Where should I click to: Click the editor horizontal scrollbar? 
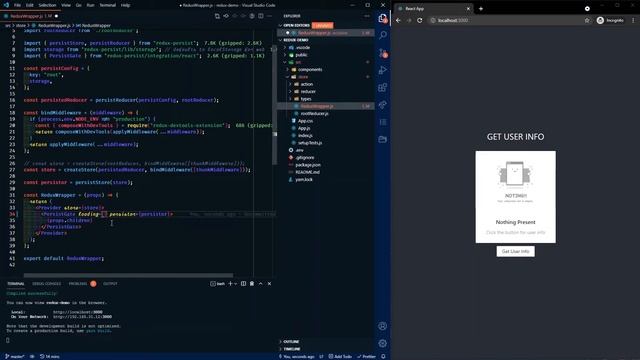tap(129, 276)
